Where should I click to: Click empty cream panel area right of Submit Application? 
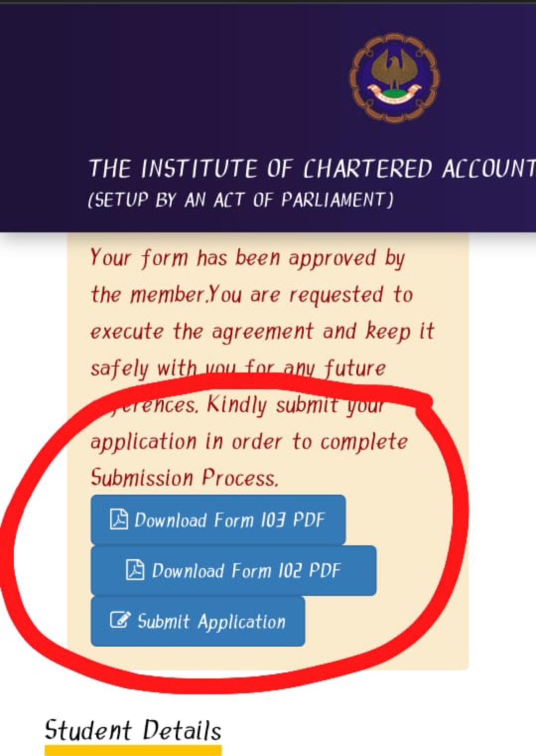[387, 621]
